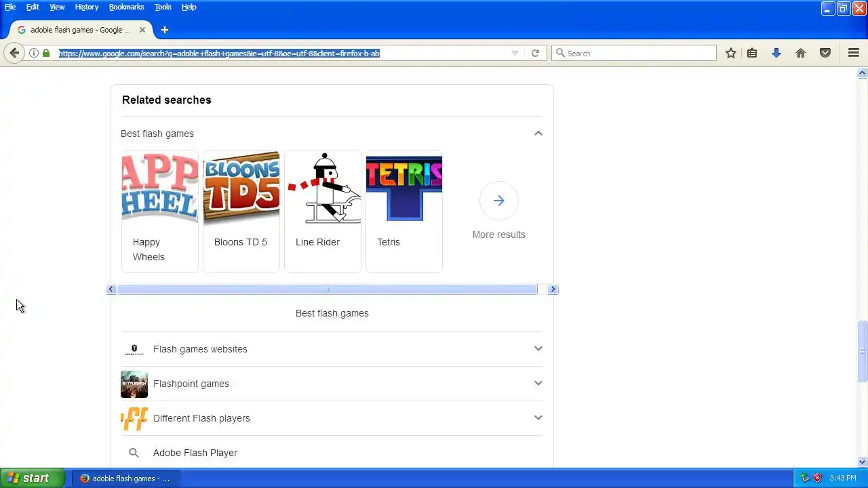Click the Different Flash players orange icon
Viewport: 868px width, 488px height.
click(134, 419)
